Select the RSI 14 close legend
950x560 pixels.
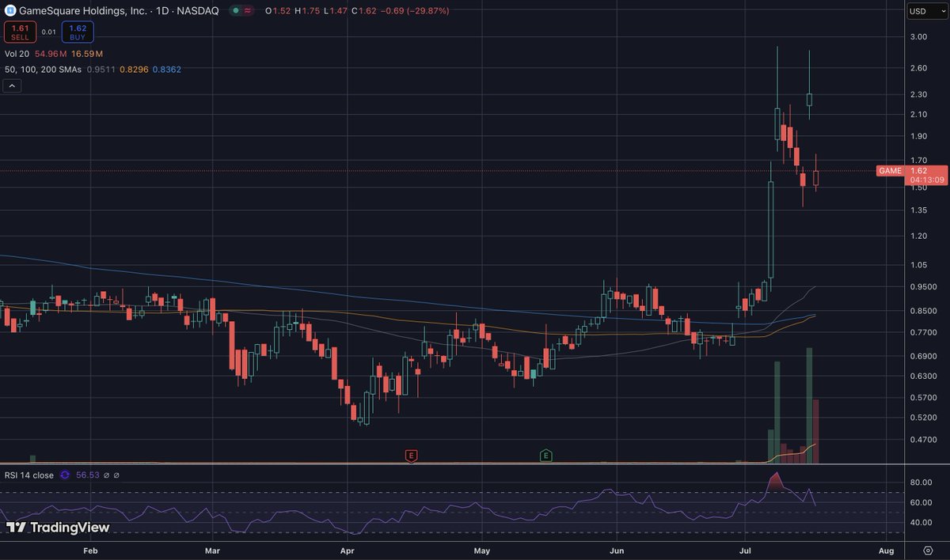pyautogui.click(x=29, y=475)
